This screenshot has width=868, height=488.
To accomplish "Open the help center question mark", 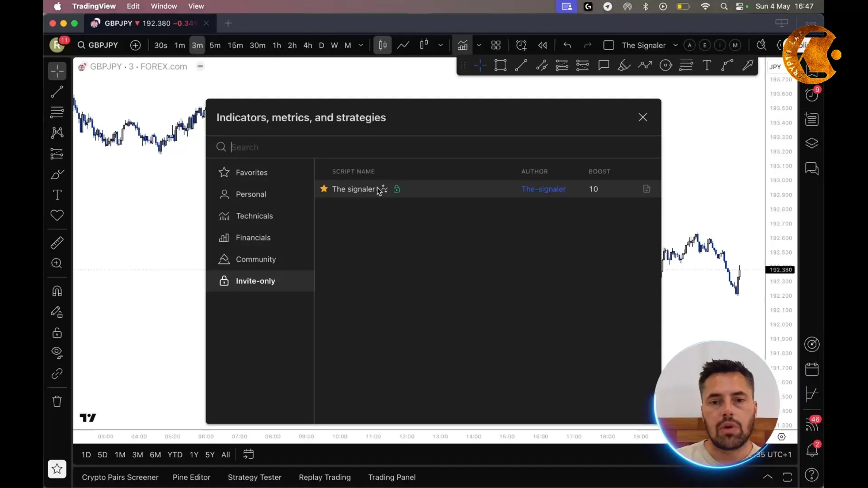I will pyautogui.click(x=812, y=475).
